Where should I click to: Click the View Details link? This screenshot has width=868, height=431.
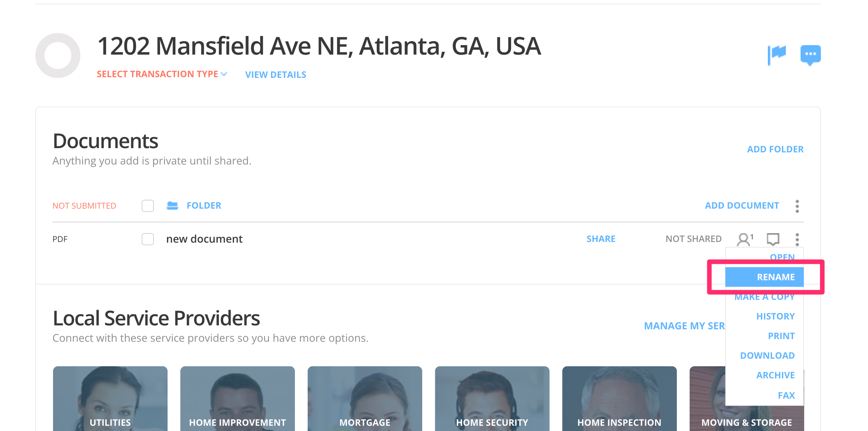coord(276,75)
